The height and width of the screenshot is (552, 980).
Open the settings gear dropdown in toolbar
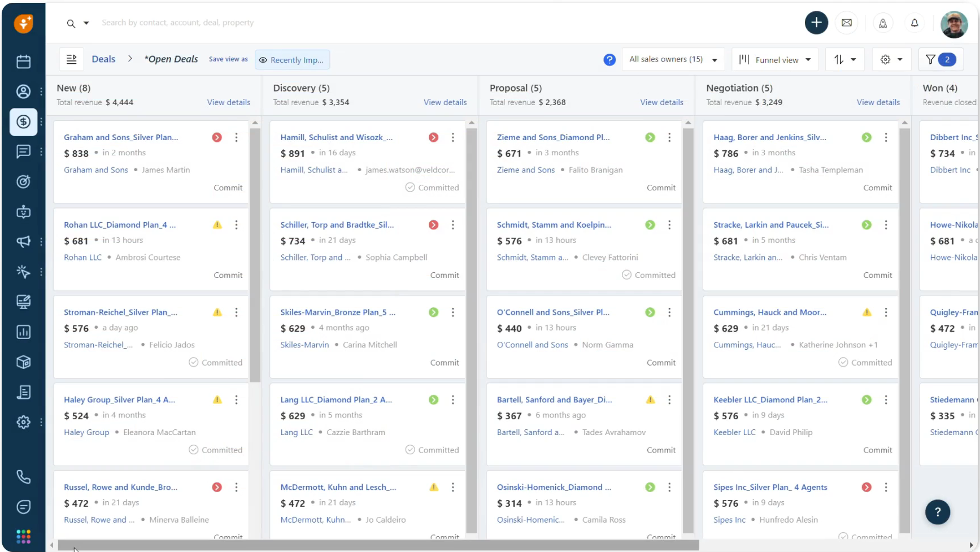point(891,59)
